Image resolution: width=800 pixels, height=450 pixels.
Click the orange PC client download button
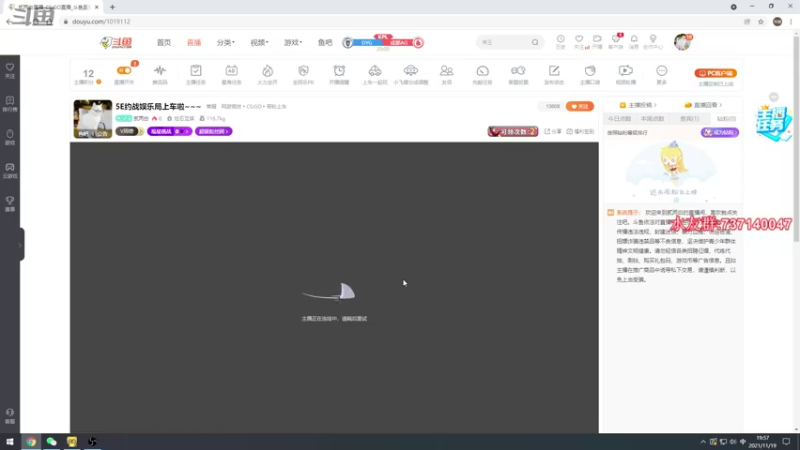(x=715, y=73)
